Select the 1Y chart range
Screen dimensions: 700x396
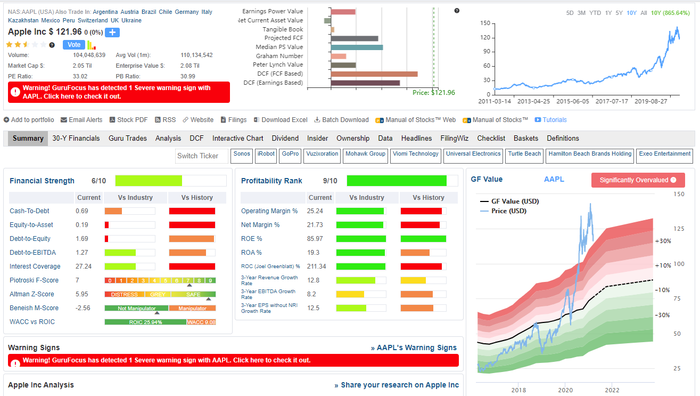point(608,13)
